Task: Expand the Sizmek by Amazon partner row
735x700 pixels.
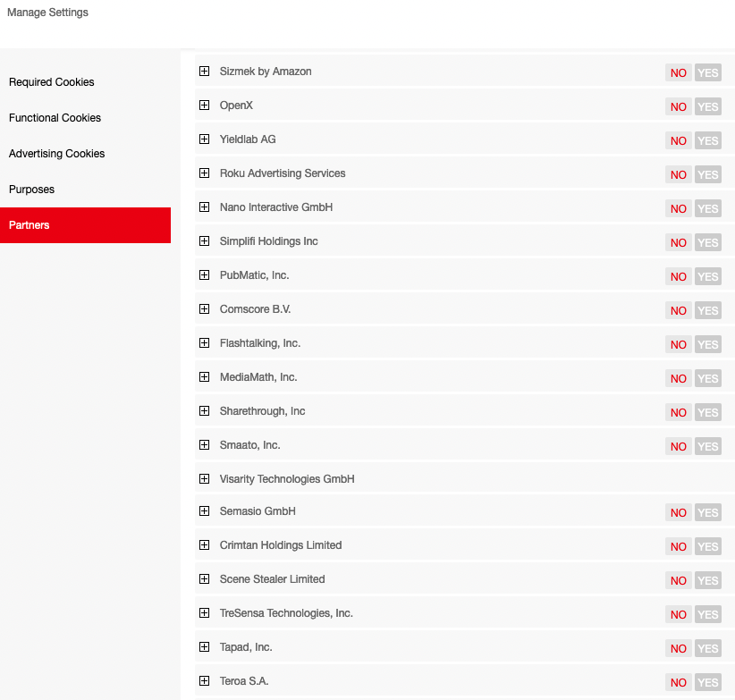Action: pos(204,72)
